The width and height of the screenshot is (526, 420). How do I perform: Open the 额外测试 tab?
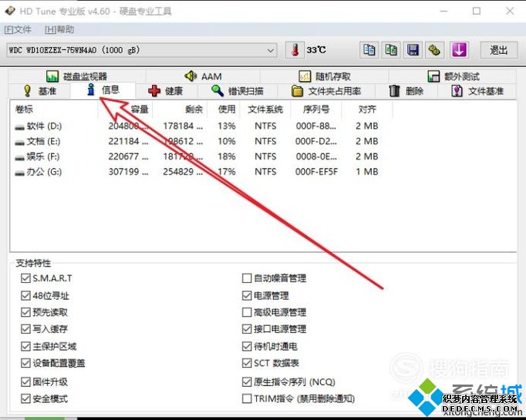pos(454,76)
